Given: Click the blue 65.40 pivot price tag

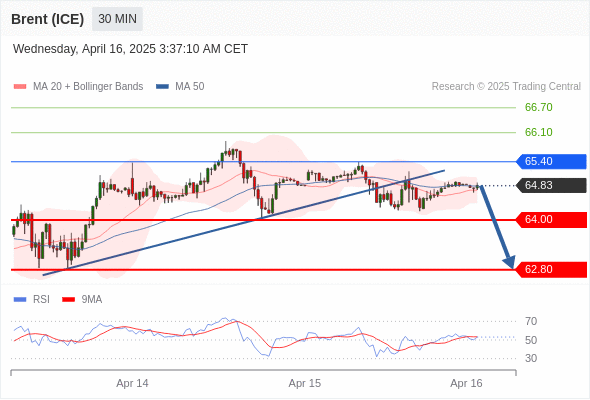Looking at the screenshot, I should click(551, 161).
